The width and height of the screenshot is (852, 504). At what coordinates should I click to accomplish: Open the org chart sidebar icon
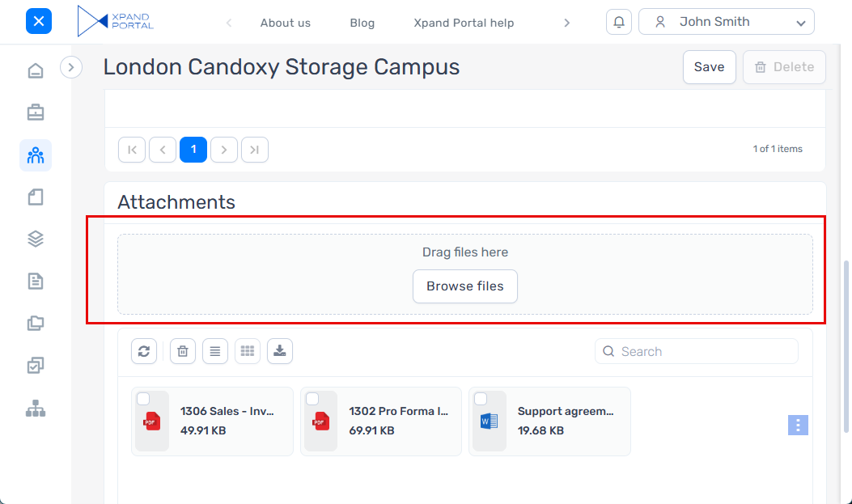(36, 409)
